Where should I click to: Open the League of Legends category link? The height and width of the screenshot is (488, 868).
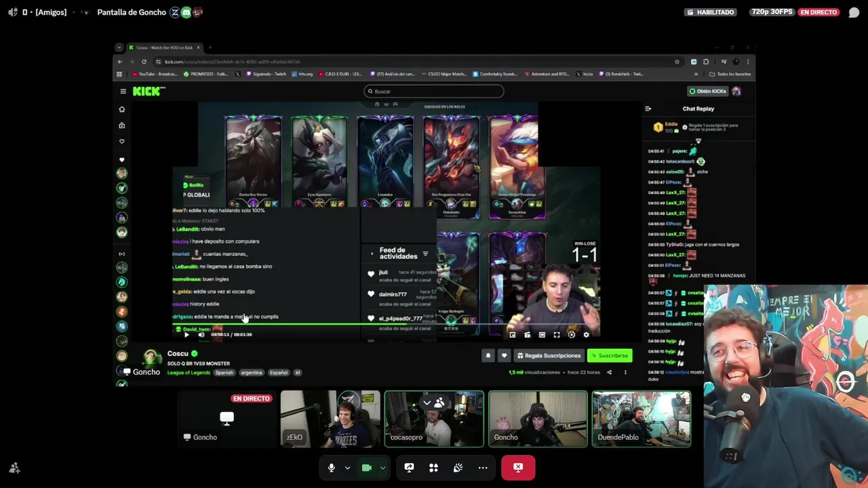coord(189,372)
